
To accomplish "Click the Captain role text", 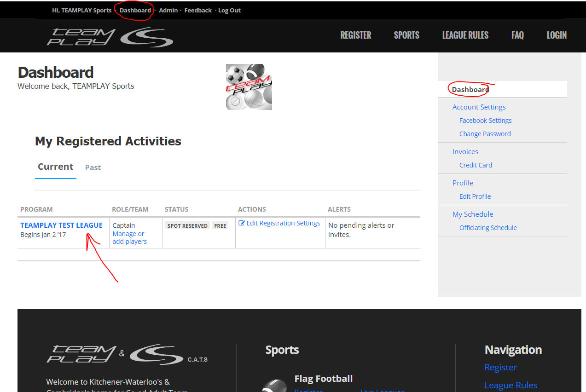I will pyautogui.click(x=124, y=225).
